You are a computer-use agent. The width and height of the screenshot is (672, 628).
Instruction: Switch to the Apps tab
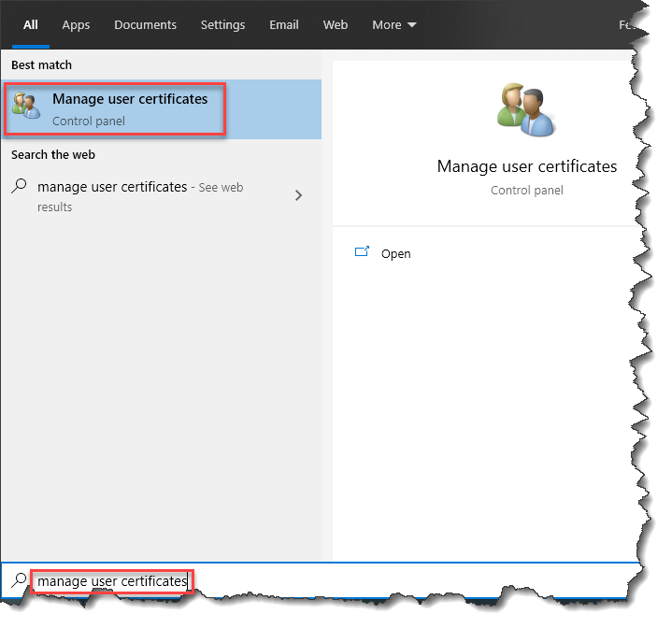click(76, 25)
